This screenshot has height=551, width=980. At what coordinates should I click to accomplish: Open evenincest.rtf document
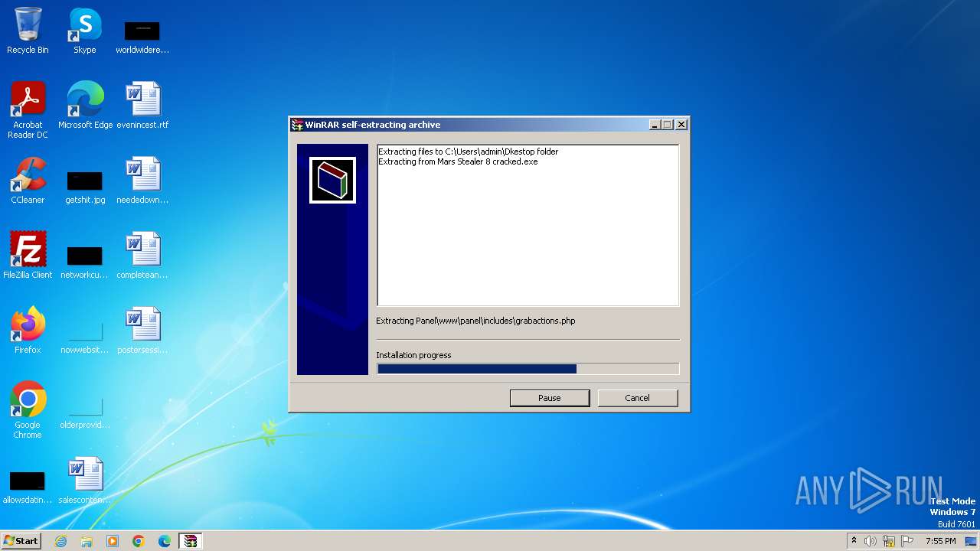[142, 106]
